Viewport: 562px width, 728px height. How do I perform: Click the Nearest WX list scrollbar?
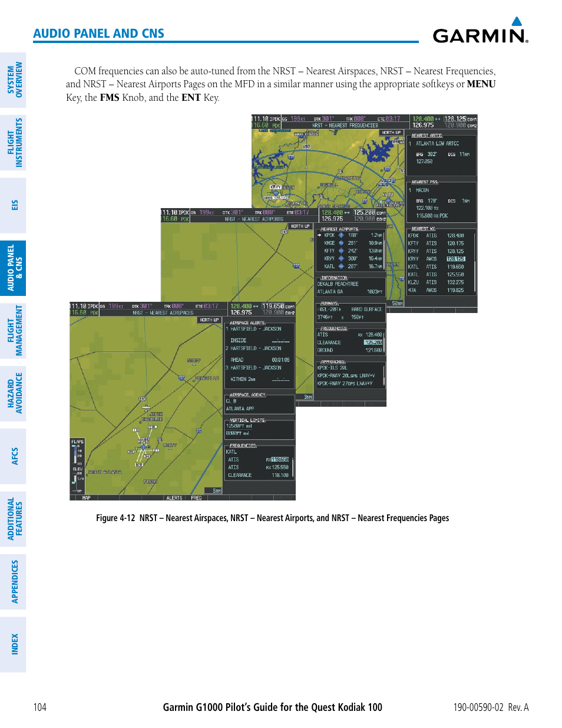[474, 262]
